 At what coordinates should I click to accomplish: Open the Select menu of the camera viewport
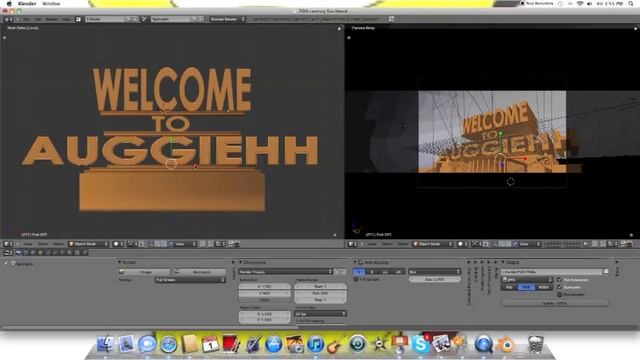pos(387,244)
